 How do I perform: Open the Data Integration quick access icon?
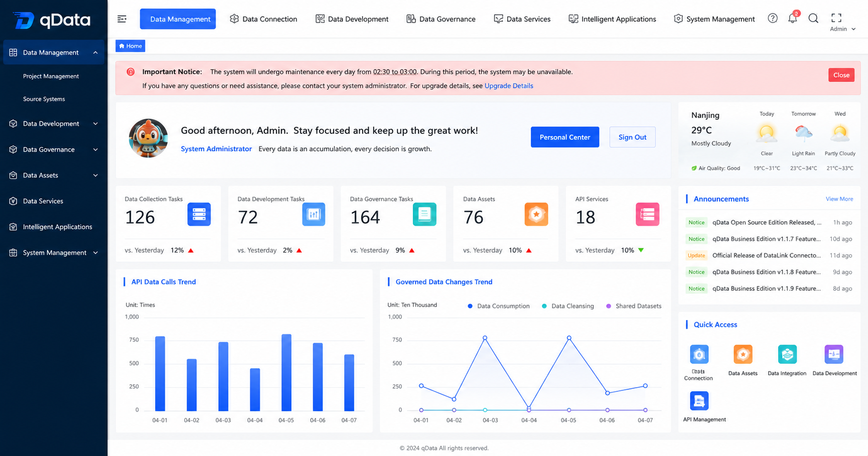click(787, 354)
